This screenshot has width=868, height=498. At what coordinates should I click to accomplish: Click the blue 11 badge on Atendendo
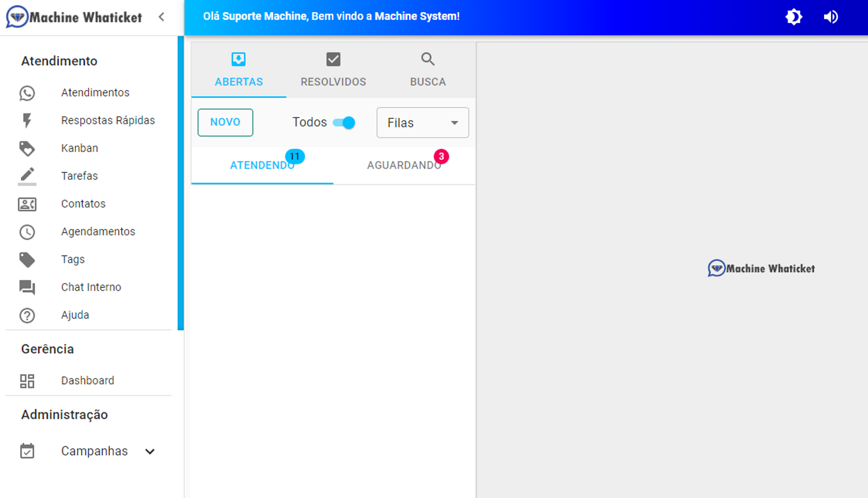click(295, 156)
